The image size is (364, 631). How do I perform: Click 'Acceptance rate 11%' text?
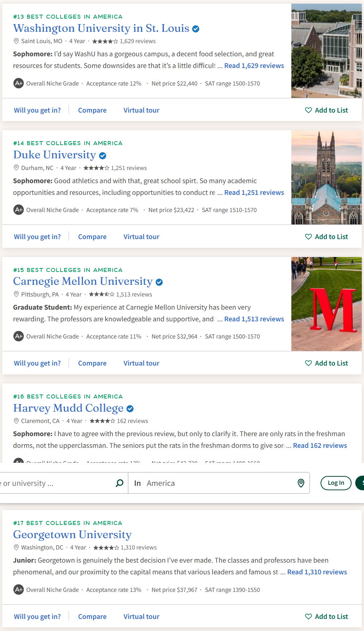(114, 337)
